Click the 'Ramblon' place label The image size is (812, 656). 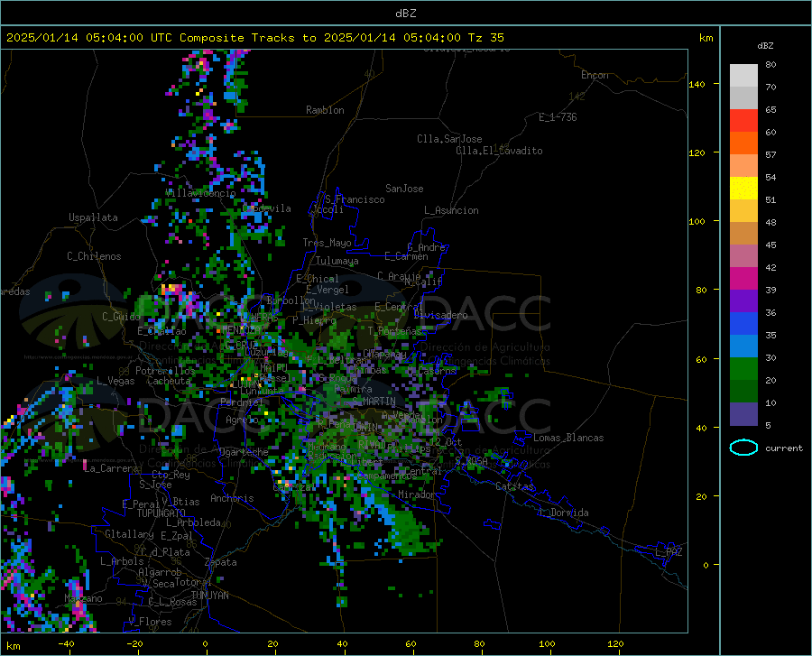point(325,110)
